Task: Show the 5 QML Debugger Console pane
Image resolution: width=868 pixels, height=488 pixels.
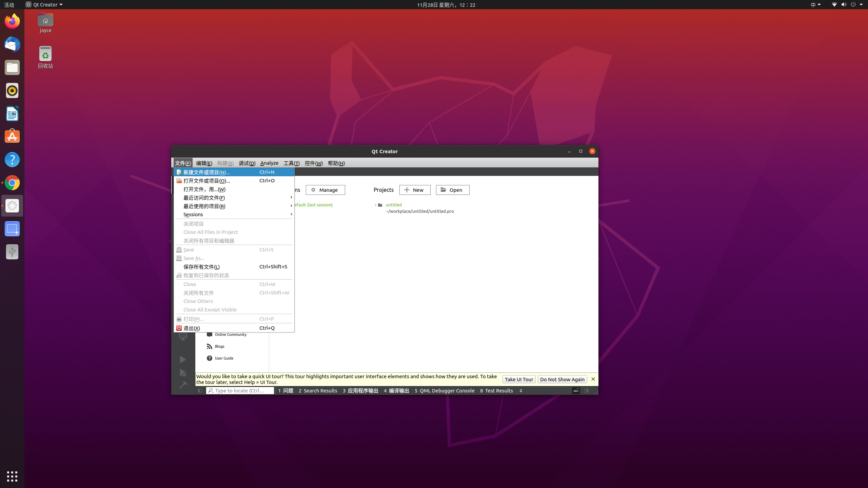Action: (445, 391)
